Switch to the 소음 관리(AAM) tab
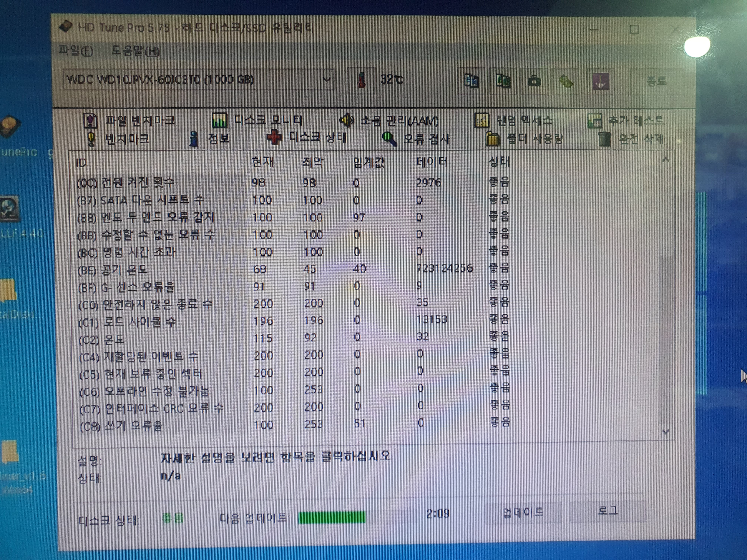 pyautogui.click(x=389, y=121)
